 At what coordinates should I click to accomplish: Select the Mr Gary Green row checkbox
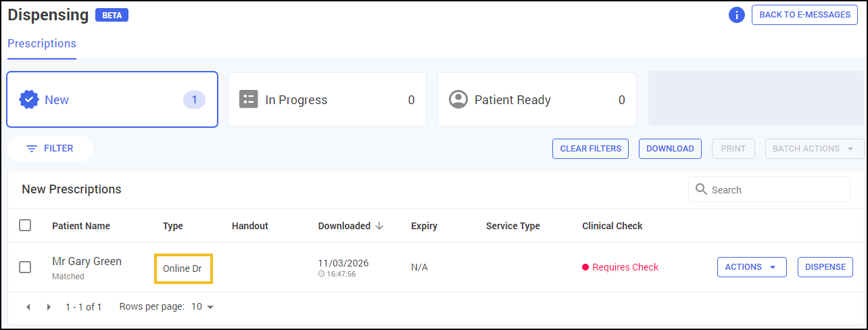pos(25,267)
